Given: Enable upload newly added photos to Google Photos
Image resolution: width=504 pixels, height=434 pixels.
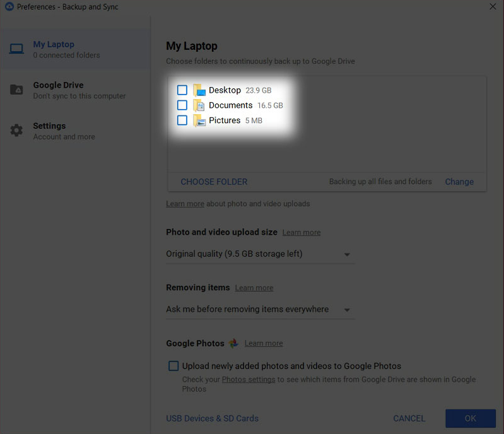Looking at the screenshot, I should pyautogui.click(x=173, y=366).
